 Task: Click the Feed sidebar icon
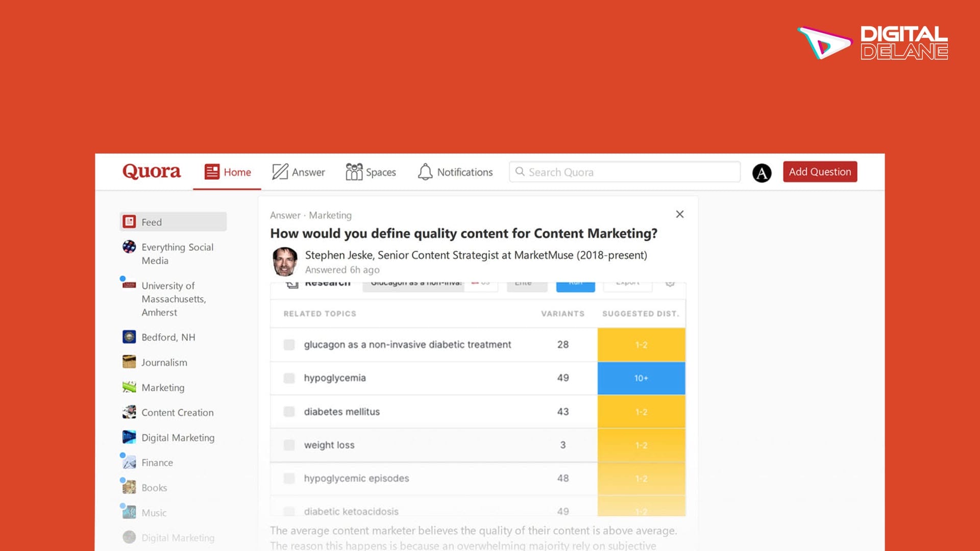click(x=129, y=221)
